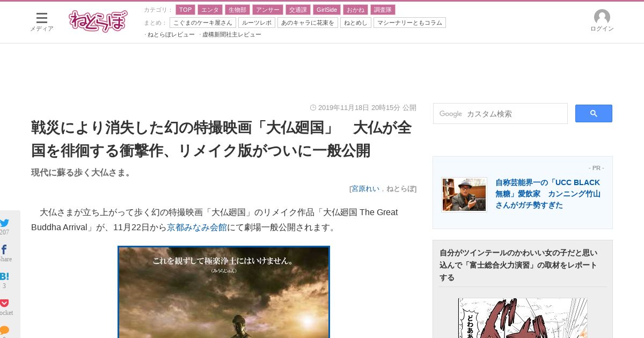Image resolution: width=644 pixels, height=338 pixels.
Task: Open ねとめし collection link
Action: [x=356, y=23]
